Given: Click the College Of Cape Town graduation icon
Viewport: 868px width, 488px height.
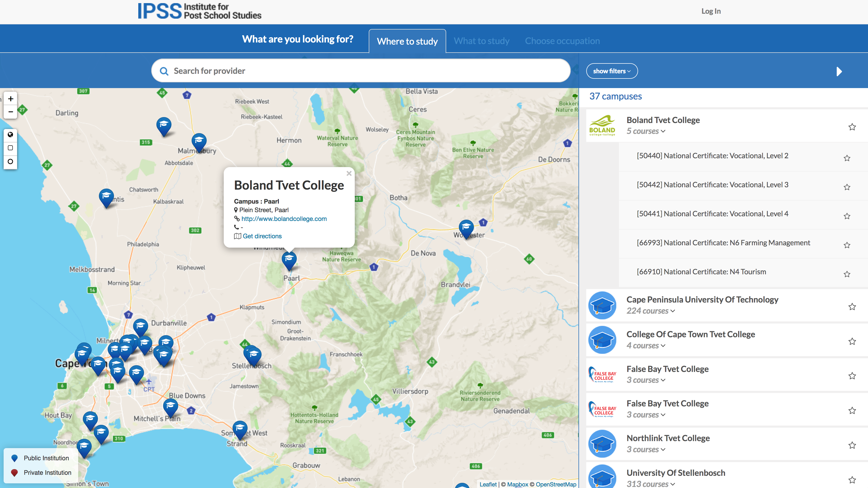Looking at the screenshot, I should tap(602, 340).
